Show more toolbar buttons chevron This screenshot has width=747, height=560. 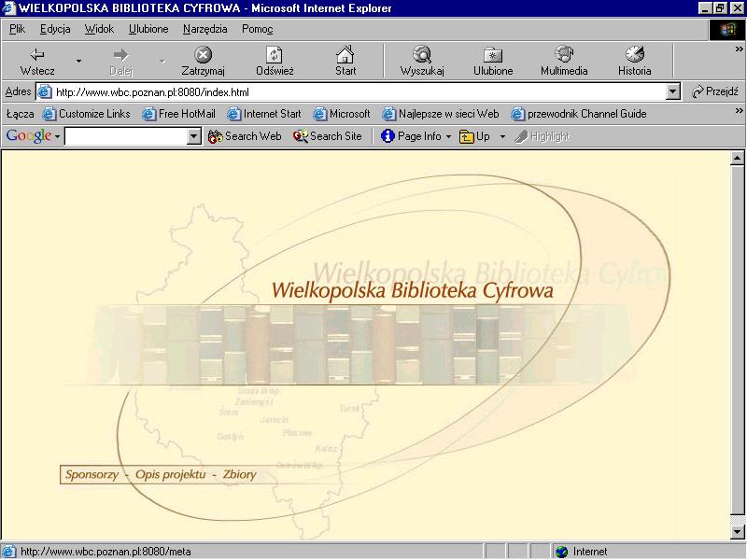pos(739,49)
